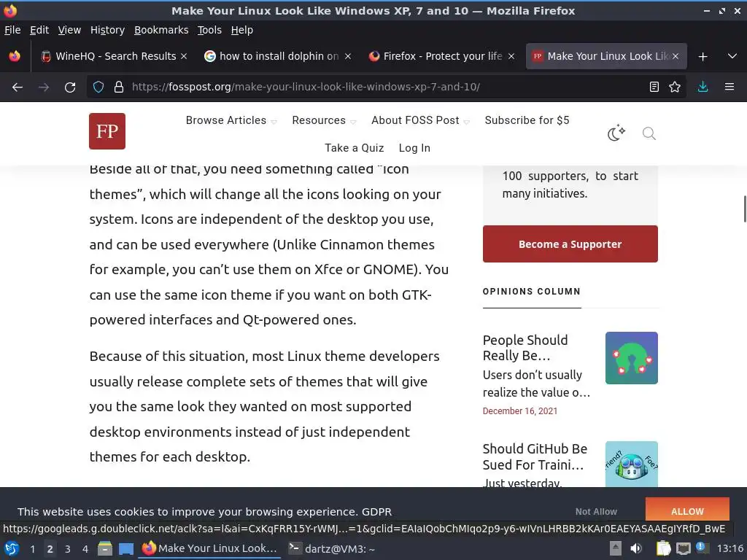The height and width of the screenshot is (560, 747).
Task: Open the volume control tray icon
Action: [x=636, y=548]
